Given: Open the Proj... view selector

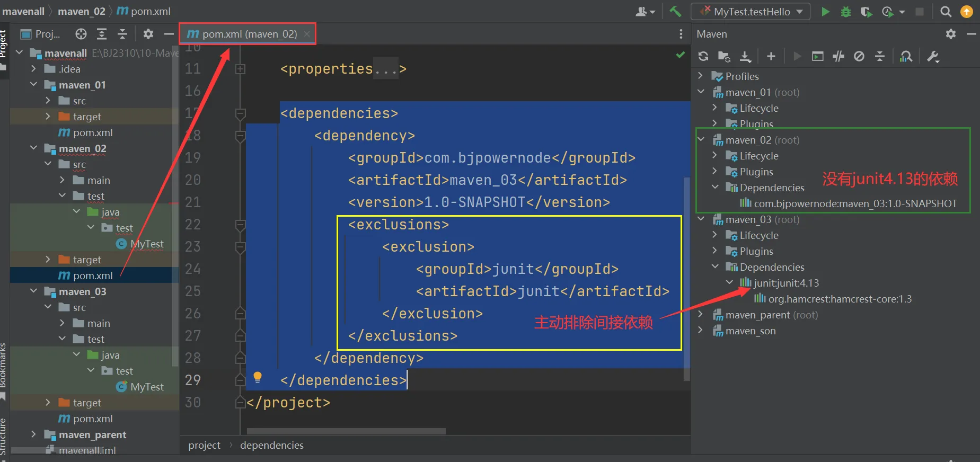Looking at the screenshot, I should (40, 34).
